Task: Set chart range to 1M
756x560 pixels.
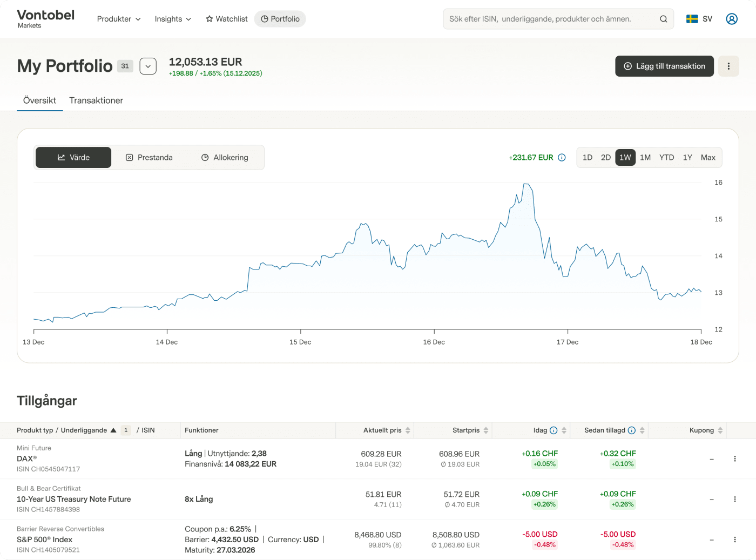Action: tap(645, 158)
